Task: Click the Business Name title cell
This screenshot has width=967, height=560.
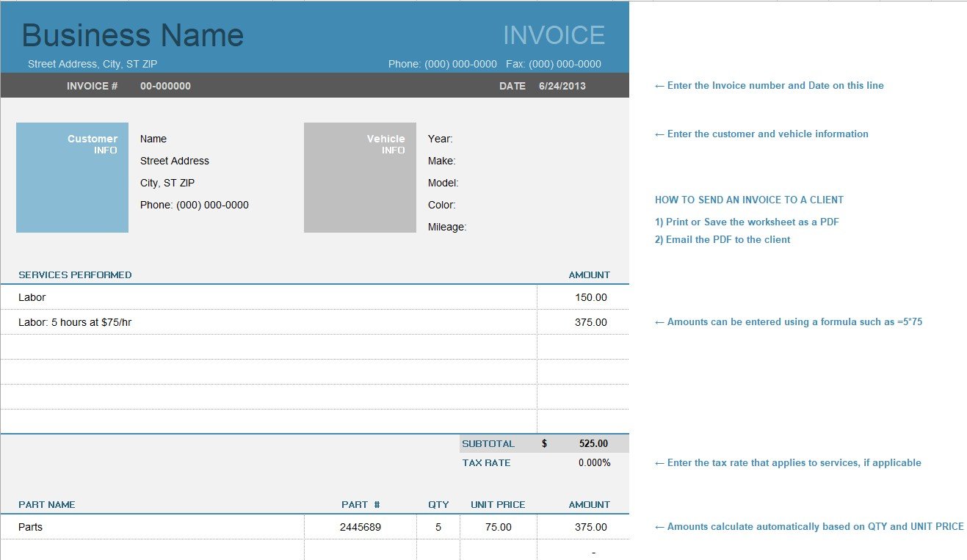Action: [133, 35]
